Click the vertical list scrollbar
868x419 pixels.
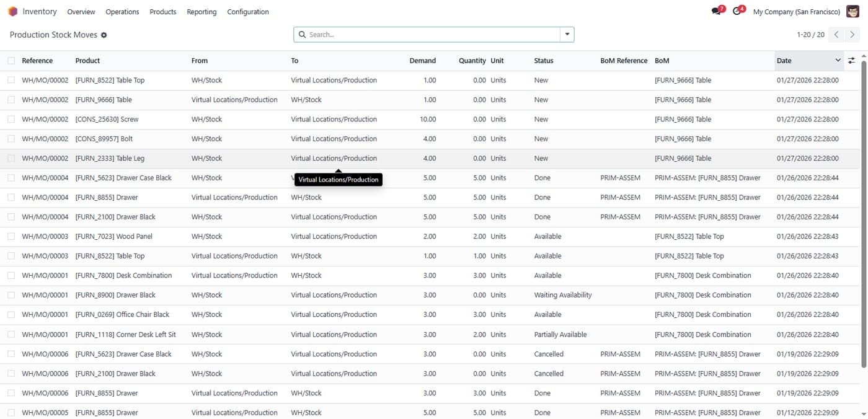(x=864, y=214)
